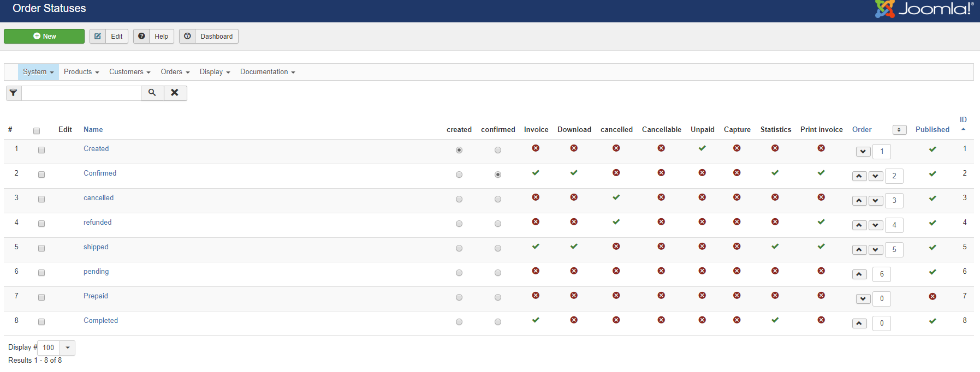Toggle the Unpaid checkmark for Created
This screenshot has height=372, width=980.
pos(702,148)
